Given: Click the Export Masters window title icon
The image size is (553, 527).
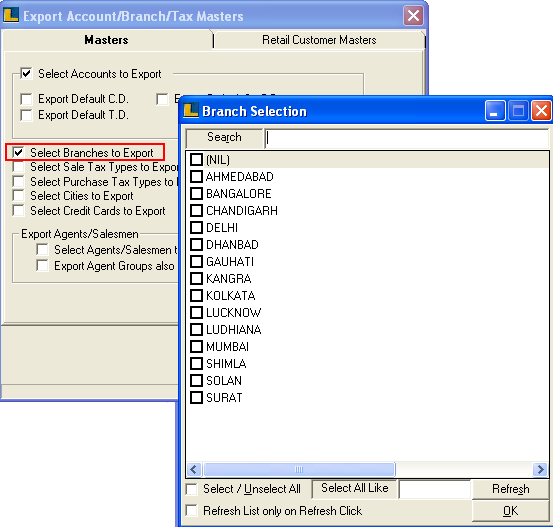Looking at the screenshot, I should coord(11,16).
